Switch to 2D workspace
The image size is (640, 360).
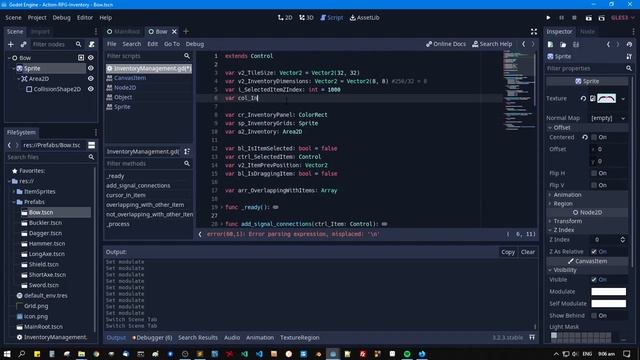point(285,18)
